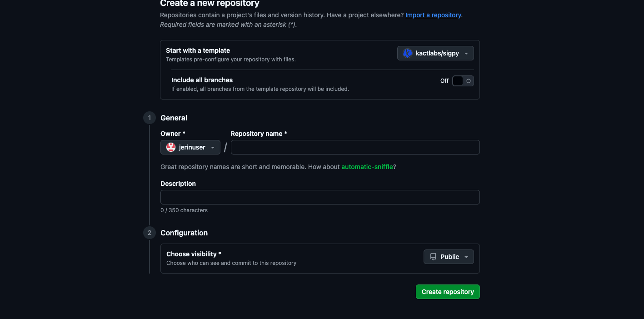
Task: Click the jerinuser owner avatar icon
Action: coord(171,147)
